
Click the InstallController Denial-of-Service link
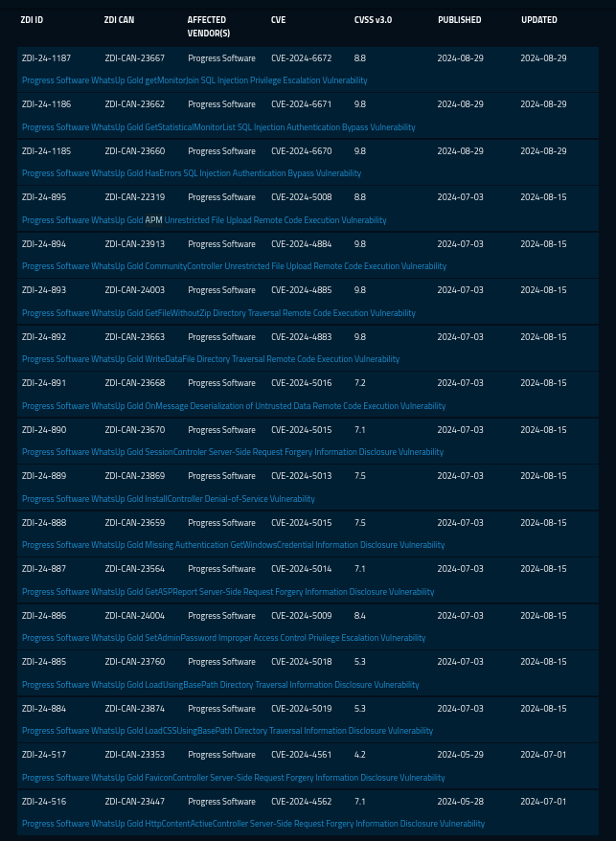(169, 499)
